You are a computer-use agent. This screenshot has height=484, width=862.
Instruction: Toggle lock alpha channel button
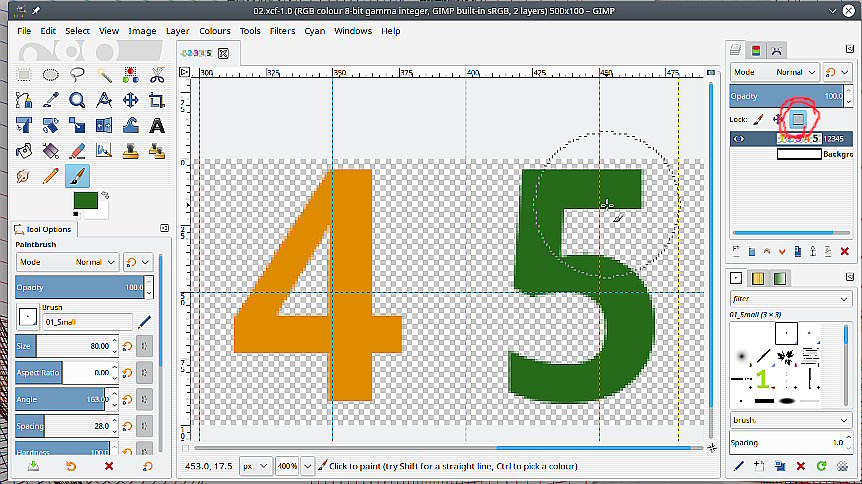798,119
